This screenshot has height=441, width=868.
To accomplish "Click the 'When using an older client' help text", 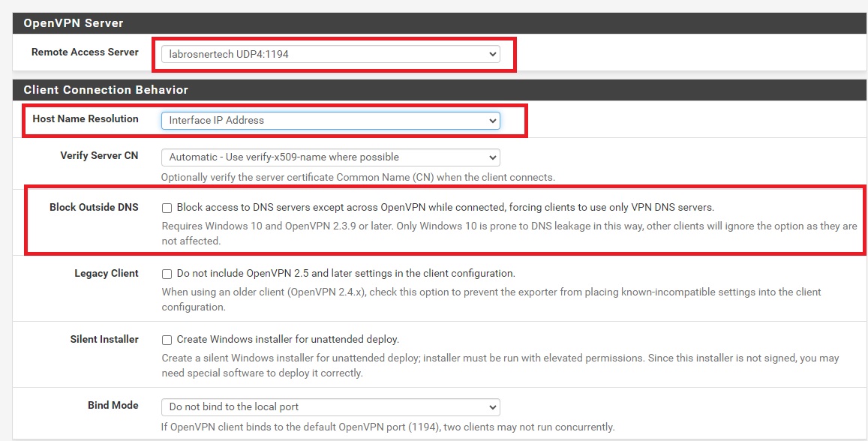I will (x=491, y=299).
